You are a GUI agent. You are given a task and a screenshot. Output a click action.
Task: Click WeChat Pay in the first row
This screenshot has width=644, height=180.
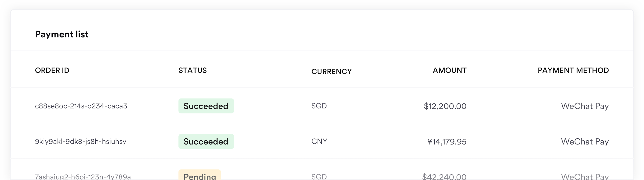click(585, 106)
